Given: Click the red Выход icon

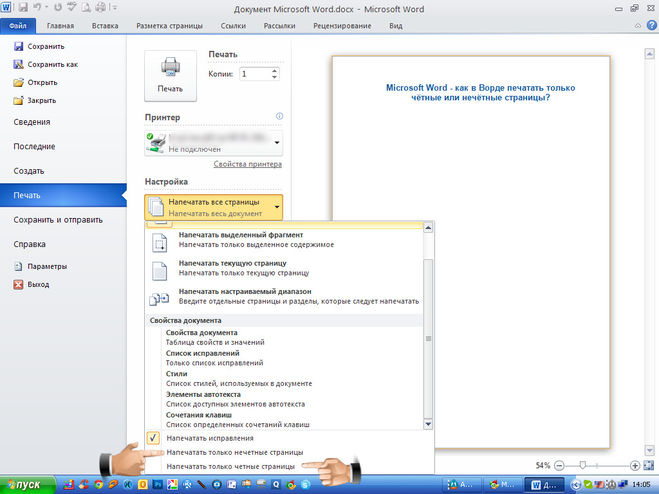Looking at the screenshot, I should coord(18,284).
